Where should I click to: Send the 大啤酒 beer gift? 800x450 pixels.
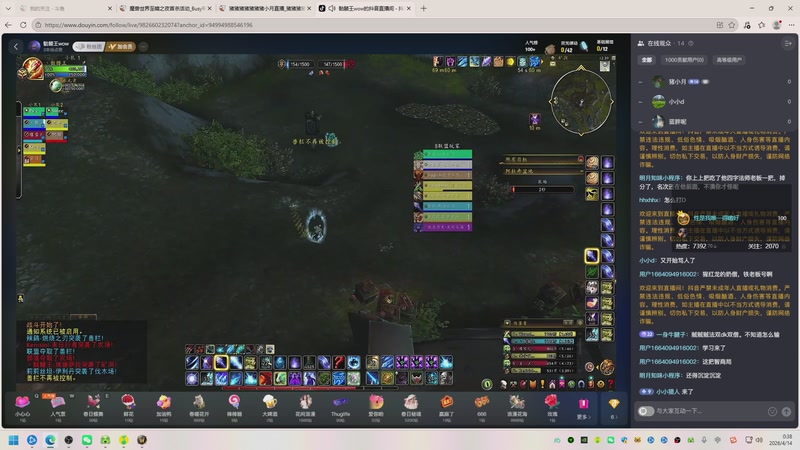click(x=269, y=407)
